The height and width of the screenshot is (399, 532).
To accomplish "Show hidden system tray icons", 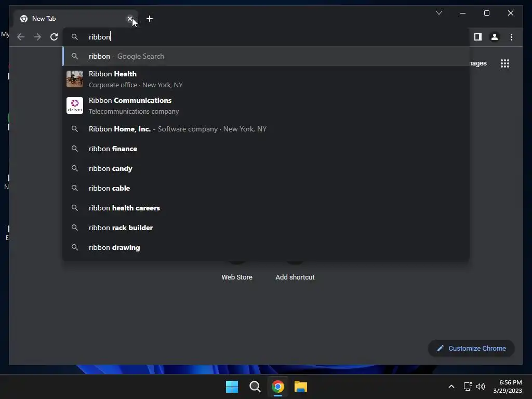I will click(x=451, y=387).
